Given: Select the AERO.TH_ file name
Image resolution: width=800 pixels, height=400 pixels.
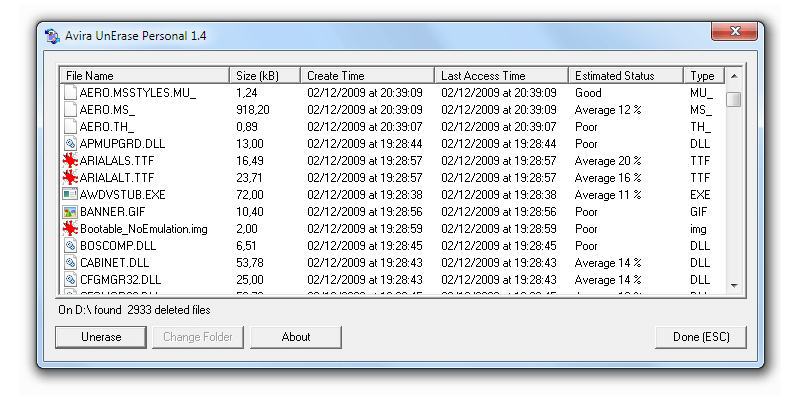Looking at the screenshot, I should pyautogui.click(x=107, y=127).
